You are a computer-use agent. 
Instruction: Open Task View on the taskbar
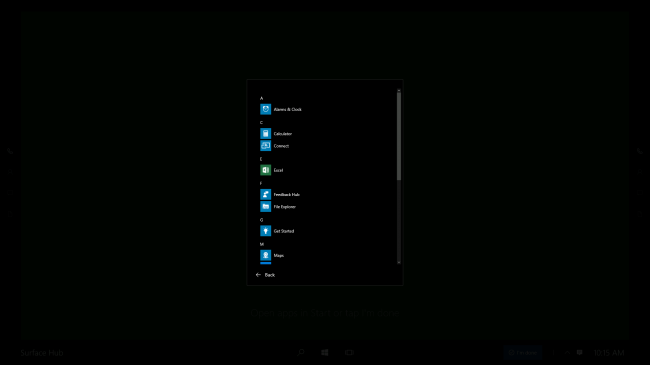point(349,353)
